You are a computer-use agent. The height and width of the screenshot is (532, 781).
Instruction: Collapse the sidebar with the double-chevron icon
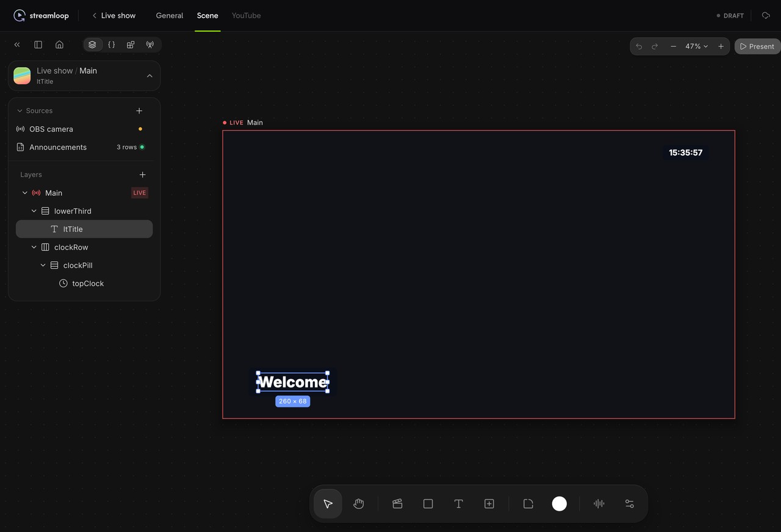[x=17, y=45]
